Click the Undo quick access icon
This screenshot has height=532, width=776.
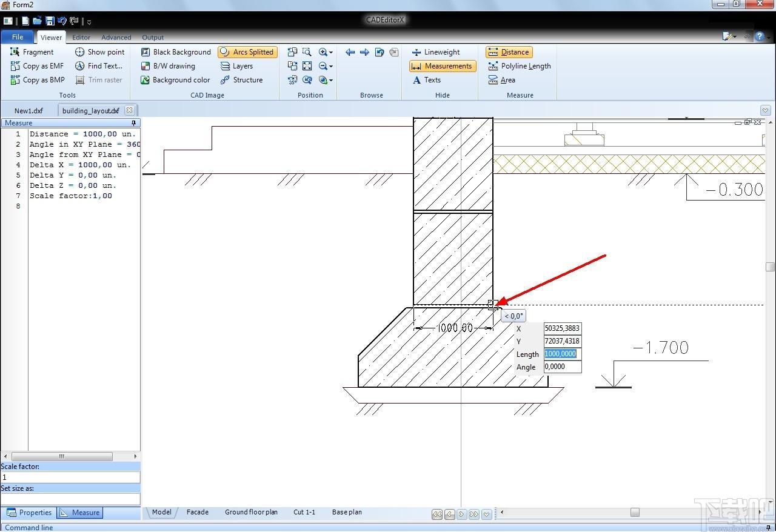click(62, 21)
